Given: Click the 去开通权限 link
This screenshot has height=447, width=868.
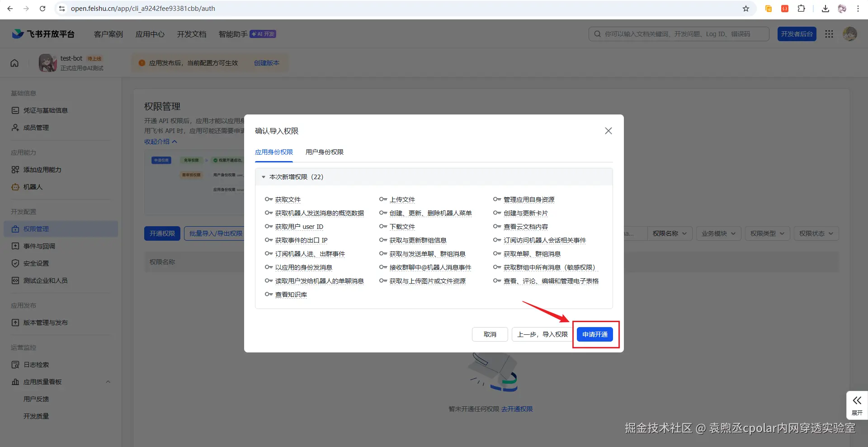Looking at the screenshot, I should (x=517, y=409).
